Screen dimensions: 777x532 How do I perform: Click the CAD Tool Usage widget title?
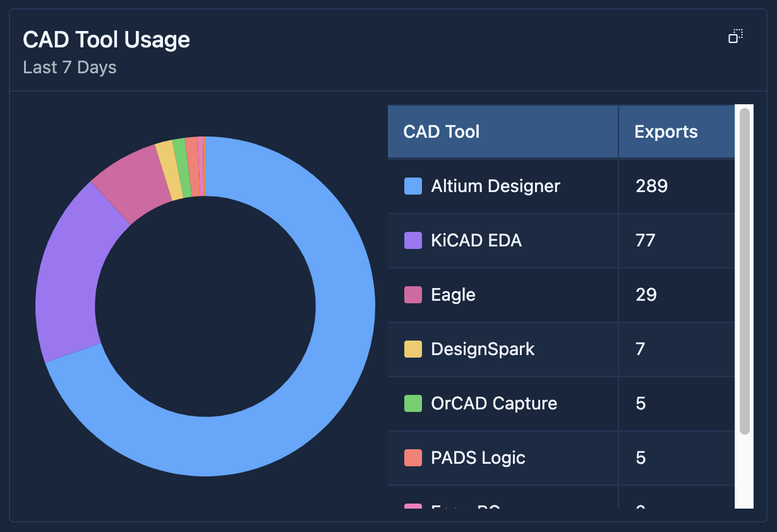tap(106, 39)
